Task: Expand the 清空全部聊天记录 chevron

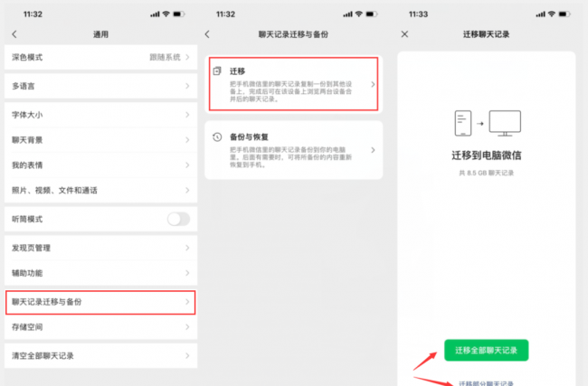Action: [187, 355]
